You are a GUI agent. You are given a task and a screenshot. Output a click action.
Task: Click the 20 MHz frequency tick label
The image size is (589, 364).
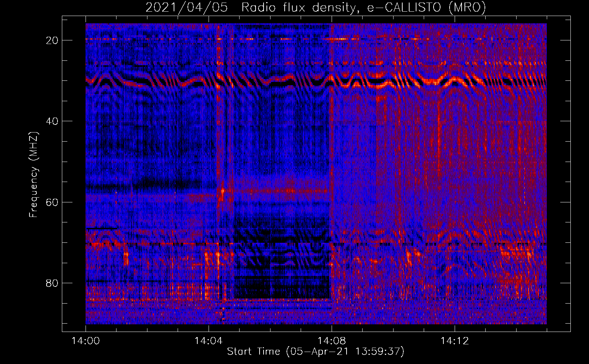52,40
